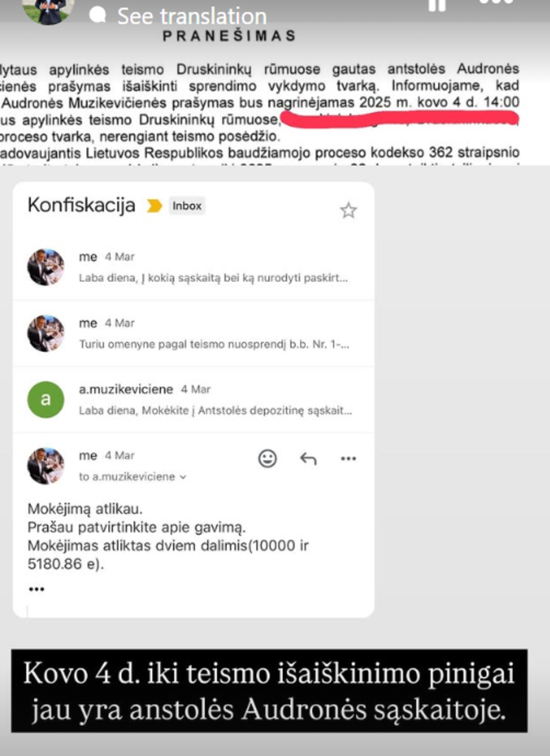The image size is (550, 756).
Task: Click the avatar on the expanded me message
Action: click(46, 465)
